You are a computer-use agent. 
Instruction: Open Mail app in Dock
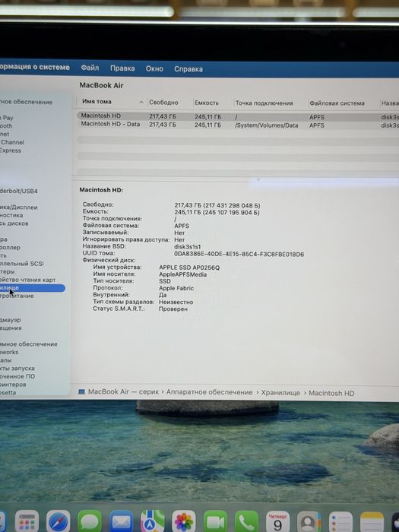pyautogui.click(x=121, y=522)
